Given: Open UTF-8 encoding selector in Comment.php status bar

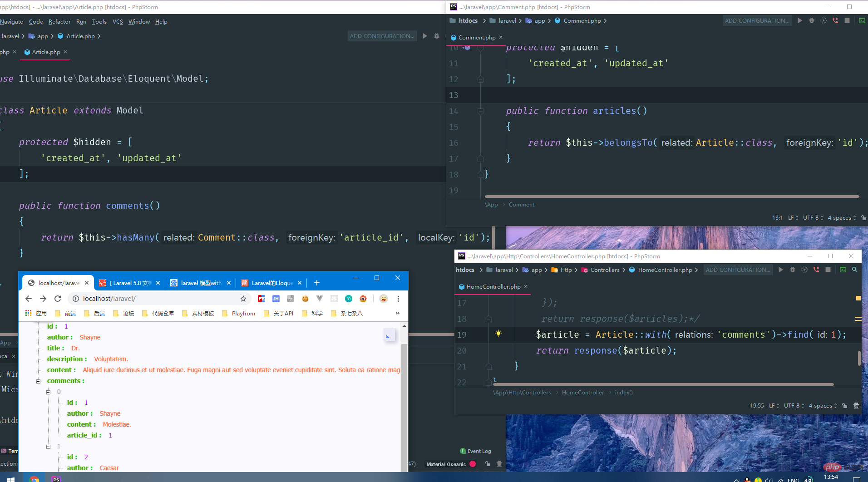Looking at the screenshot, I should tap(813, 218).
